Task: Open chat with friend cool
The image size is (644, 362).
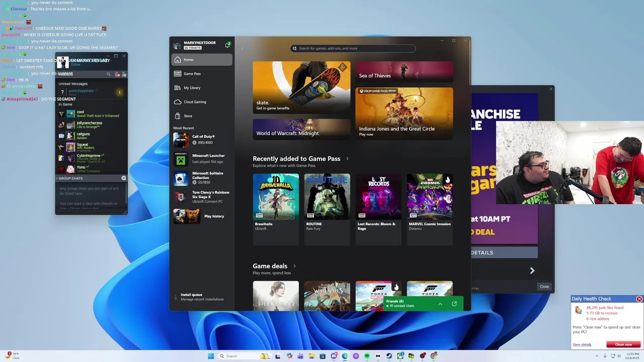Action: (91, 114)
